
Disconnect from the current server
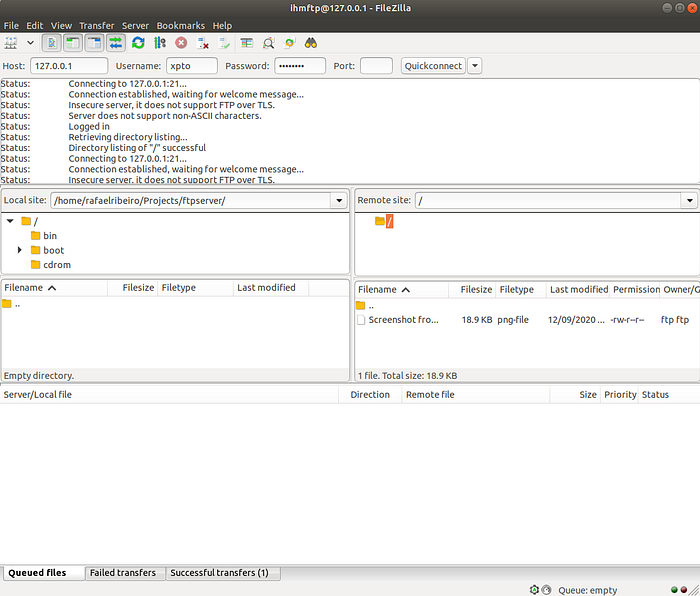203,43
